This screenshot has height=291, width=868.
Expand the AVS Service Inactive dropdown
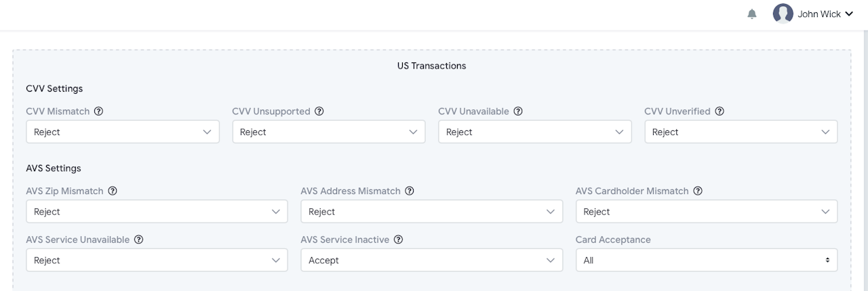click(x=431, y=260)
